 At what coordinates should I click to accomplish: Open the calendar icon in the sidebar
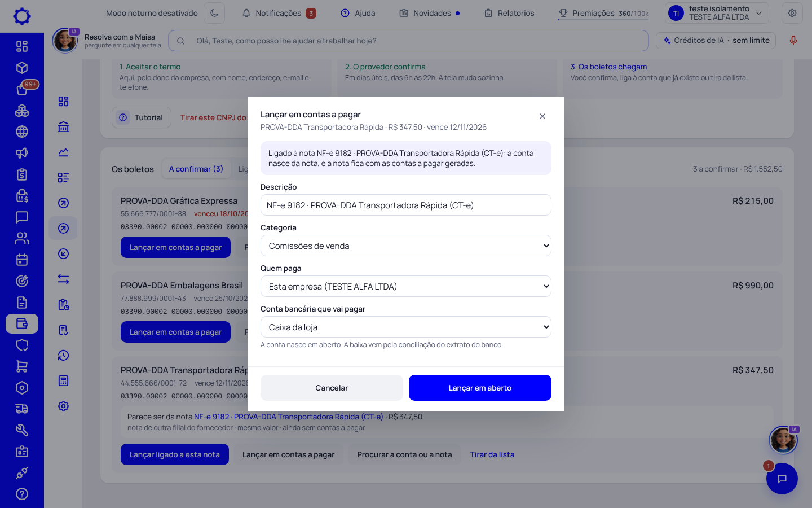point(22,260)
